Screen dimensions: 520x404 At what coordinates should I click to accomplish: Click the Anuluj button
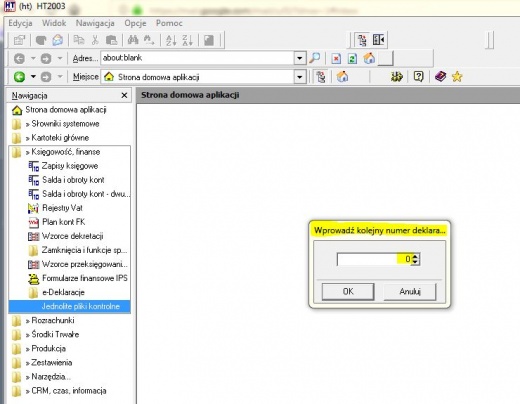click(410, 292)
